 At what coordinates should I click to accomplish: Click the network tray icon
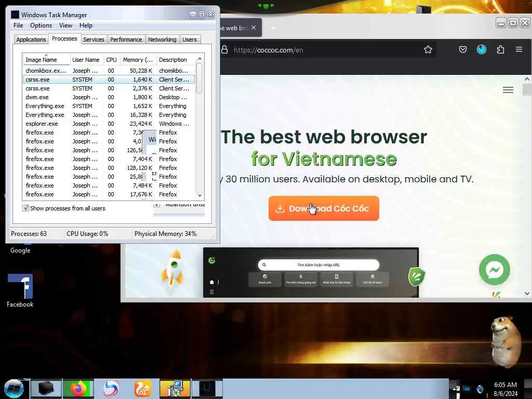[467, 389]
